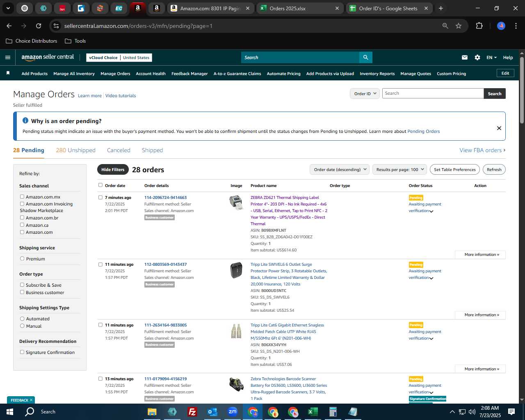Click the blue info icon in banner
This screenshot has height=420, width=525.
[25, 121]
